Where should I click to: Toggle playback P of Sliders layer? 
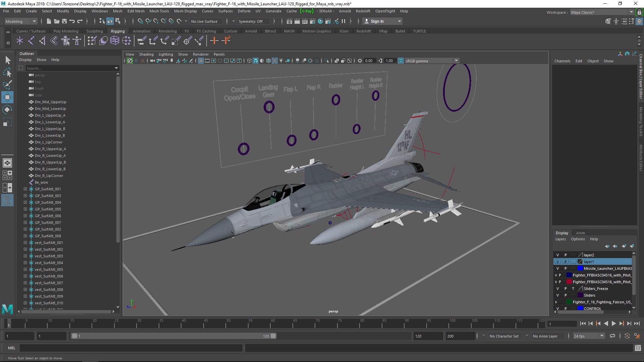(566, 295)
